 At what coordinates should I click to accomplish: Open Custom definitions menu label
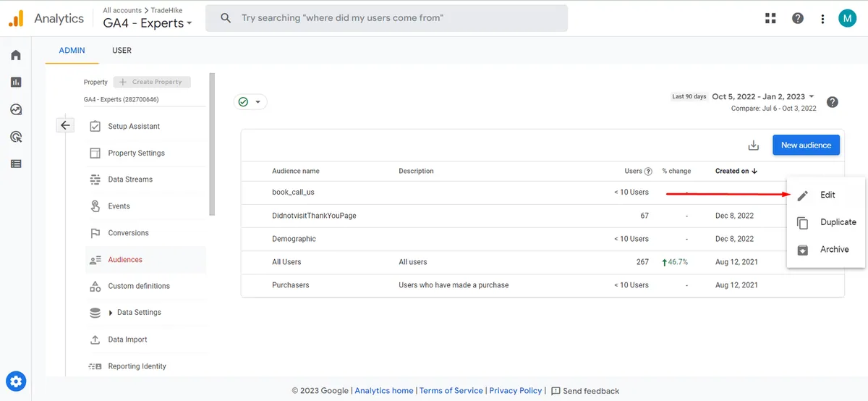[x=139, y=287]
